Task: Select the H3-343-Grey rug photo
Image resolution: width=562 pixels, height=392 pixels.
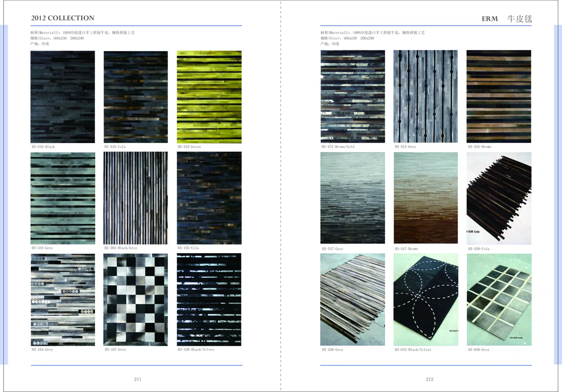Action: click(x=63, y=198)
